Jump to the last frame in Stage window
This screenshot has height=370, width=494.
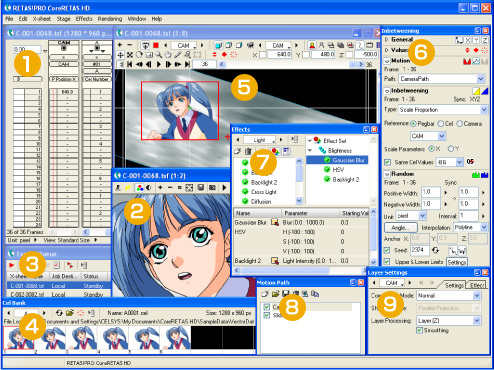pos(188,64)
